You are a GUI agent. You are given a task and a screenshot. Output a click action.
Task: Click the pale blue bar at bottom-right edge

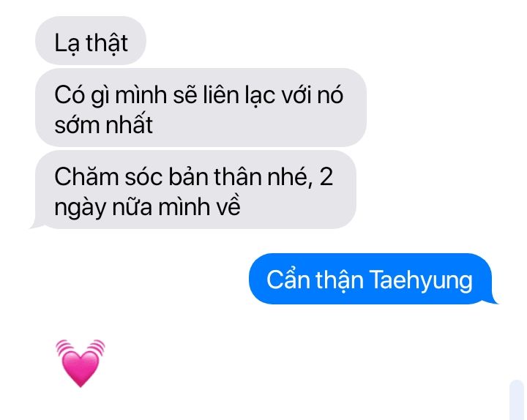point(517,400)
